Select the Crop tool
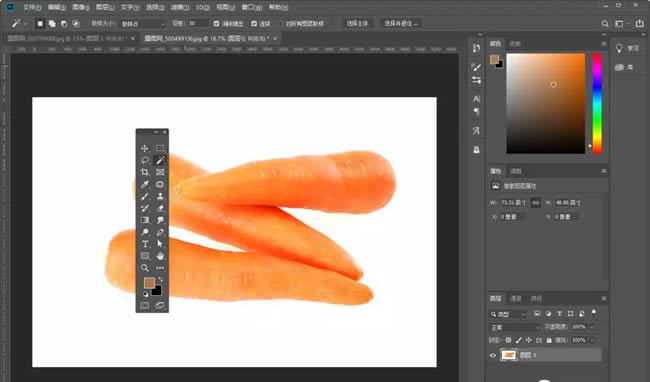The height and width of the screenshot is (382, 650). tap(145, 172)
